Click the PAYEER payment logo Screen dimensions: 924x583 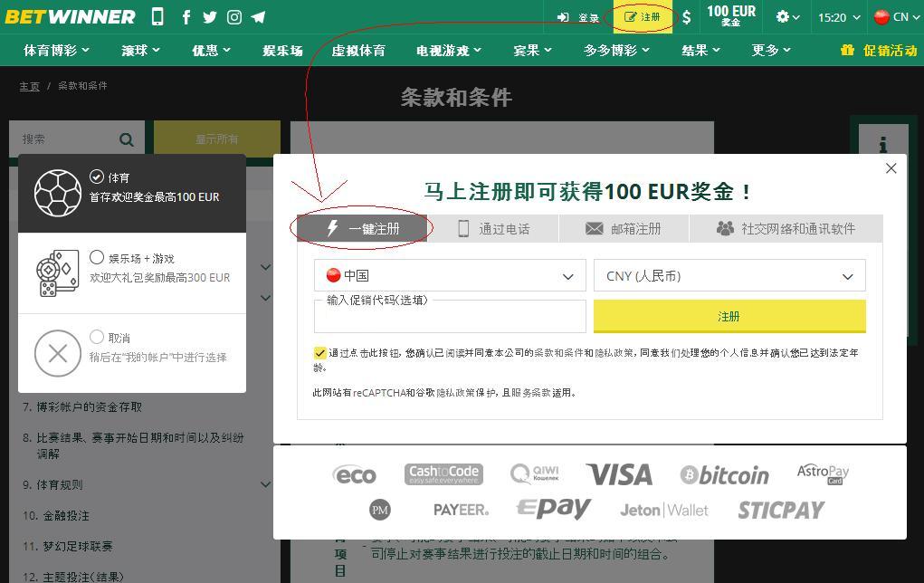[461, 510]
